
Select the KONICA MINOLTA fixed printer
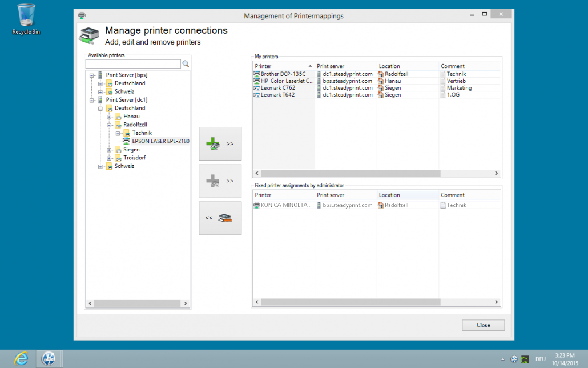tap(283, 205)
